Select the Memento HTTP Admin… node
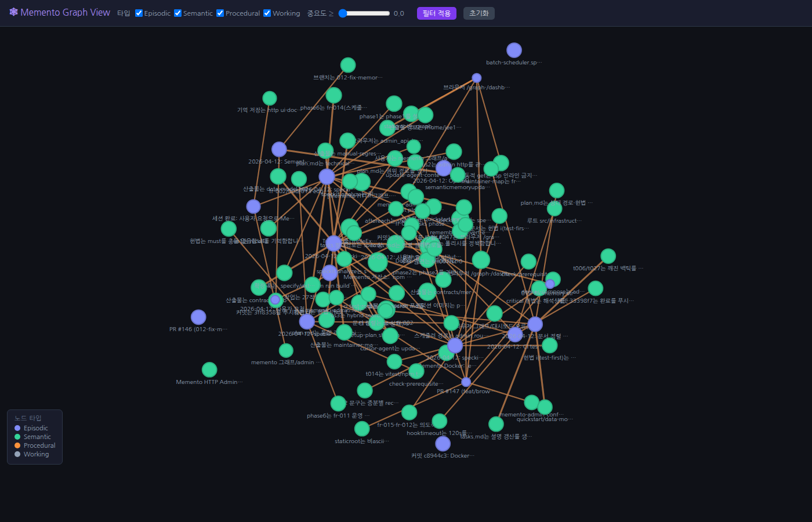Viewport: 812px width, 522px height. (x=209, y=369)
